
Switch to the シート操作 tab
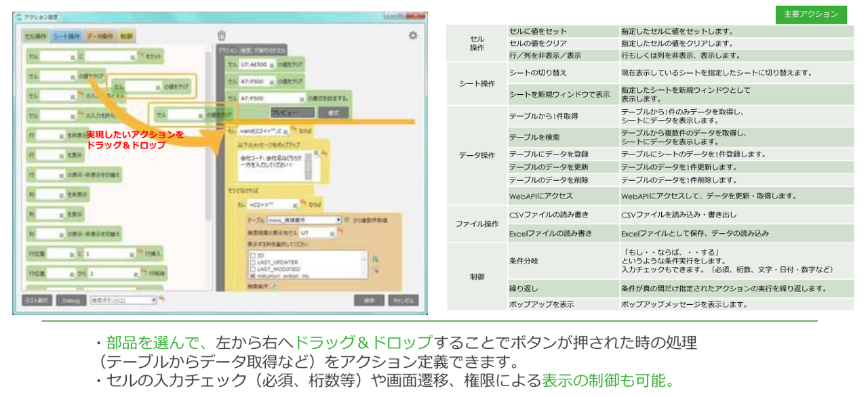pyautogui.click(x=66, y=36)
